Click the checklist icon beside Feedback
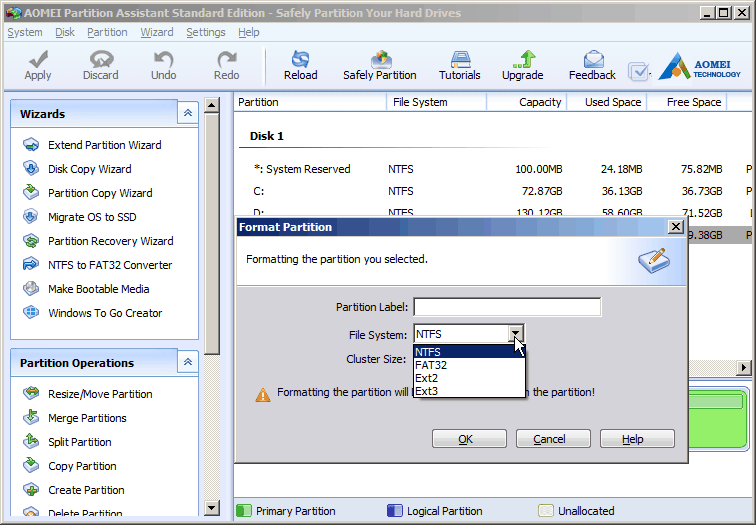756x525 pixels. tap(639, 72)
